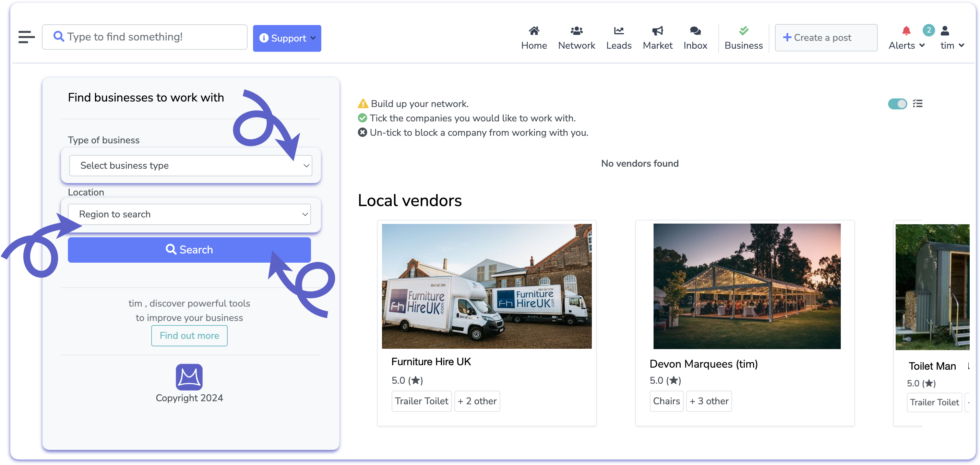The height and width of the screenshot is (465, 980).
Task: Click the Type to find something search box
Action: [x=145, y=37]
